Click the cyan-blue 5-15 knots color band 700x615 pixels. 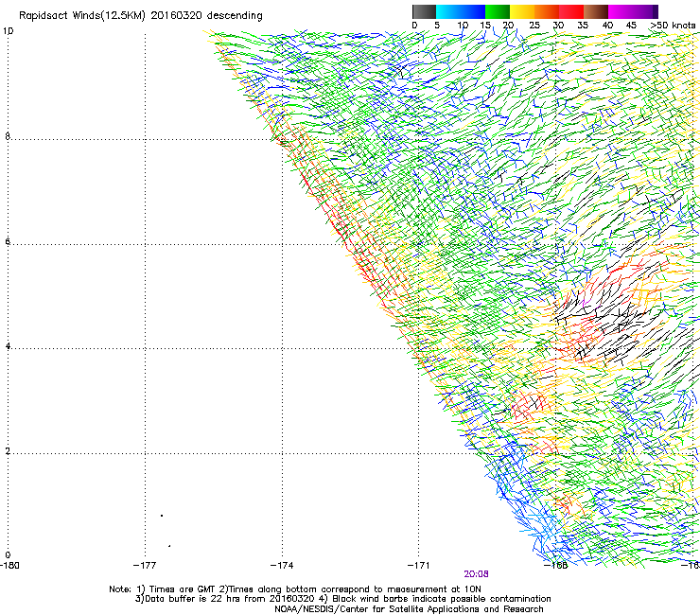[461, 11]
